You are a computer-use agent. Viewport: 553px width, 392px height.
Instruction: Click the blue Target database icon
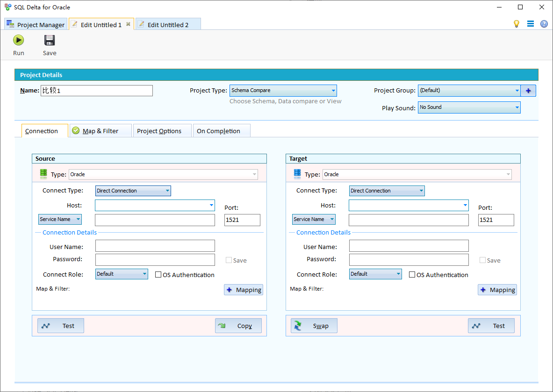[x=297, y=174]
